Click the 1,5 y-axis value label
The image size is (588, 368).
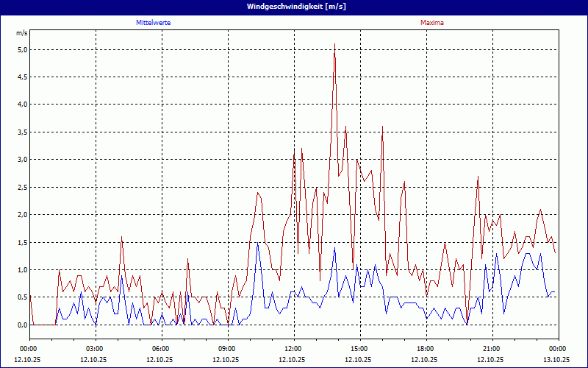click(21, 242)
